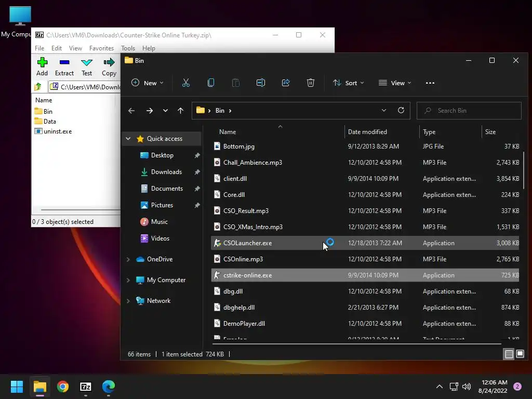Open the 7-Zip Favorites menu
This screenshot has height=399, width=532.
(101, 48)
